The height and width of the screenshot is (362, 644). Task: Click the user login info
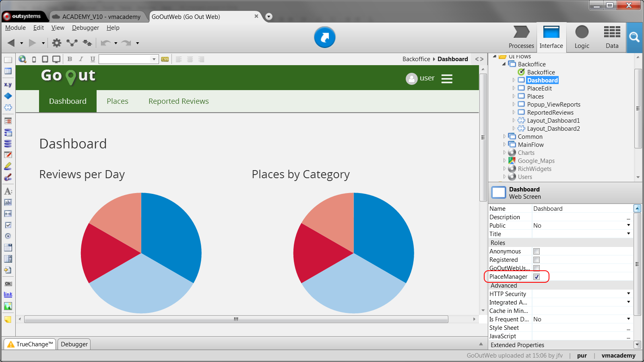[x=420, y=78]
